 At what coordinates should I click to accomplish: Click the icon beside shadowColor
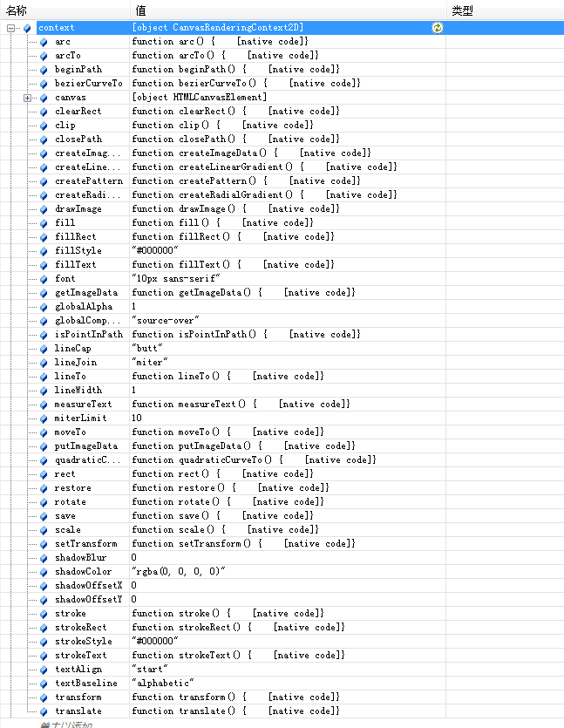pyautogui.click(x=44, y=572)
